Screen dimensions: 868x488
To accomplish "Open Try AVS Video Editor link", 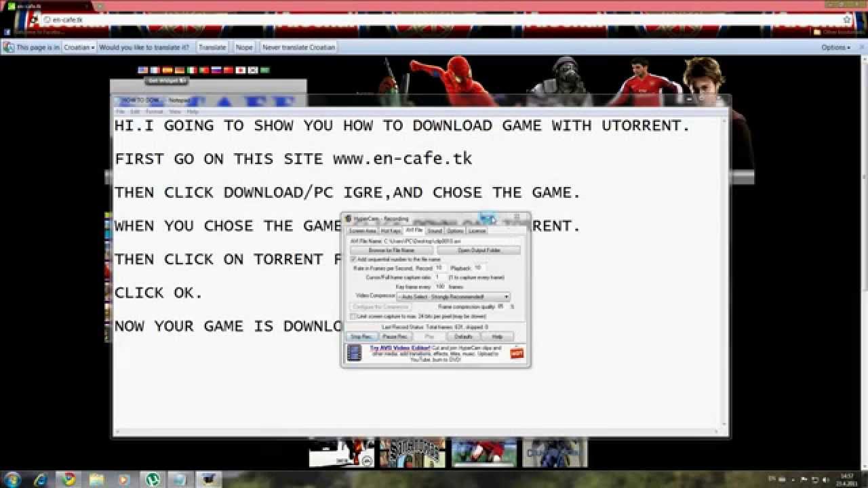I will (x=400, y=348).
